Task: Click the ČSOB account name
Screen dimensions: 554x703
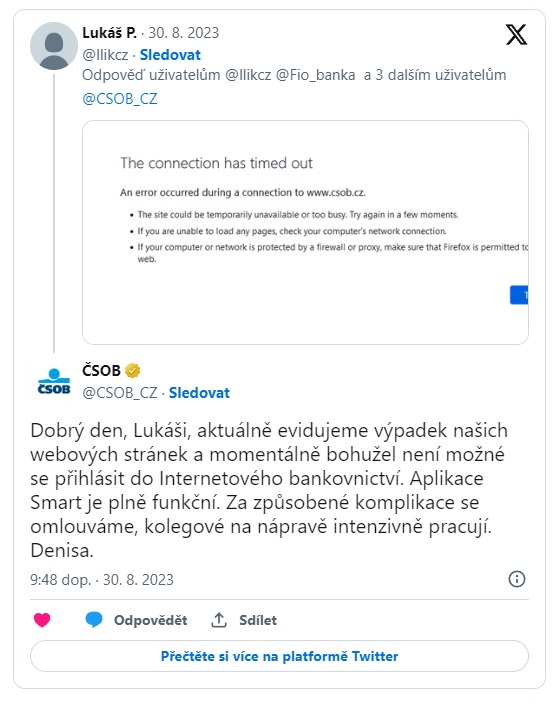Action: click(101, 371)
